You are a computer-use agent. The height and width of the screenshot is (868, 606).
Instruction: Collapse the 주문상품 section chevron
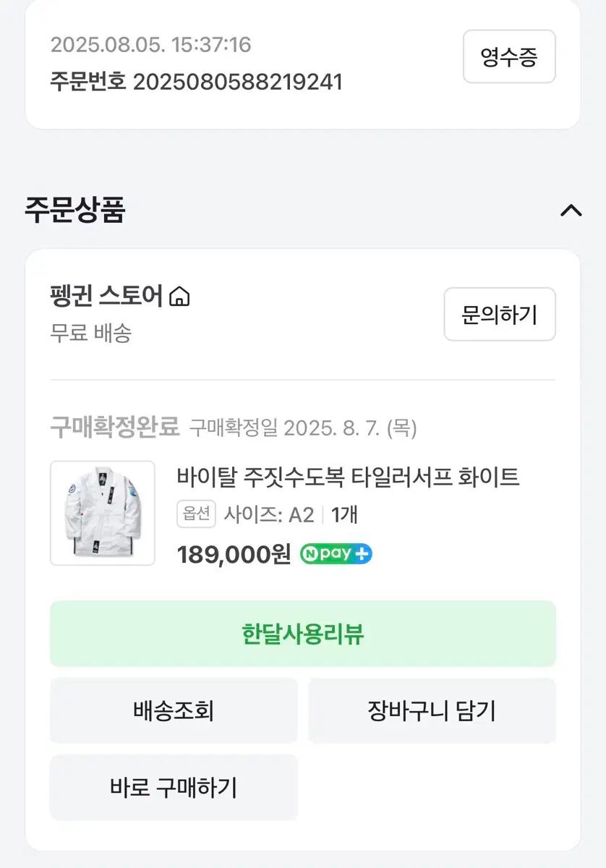coord(571,210)
